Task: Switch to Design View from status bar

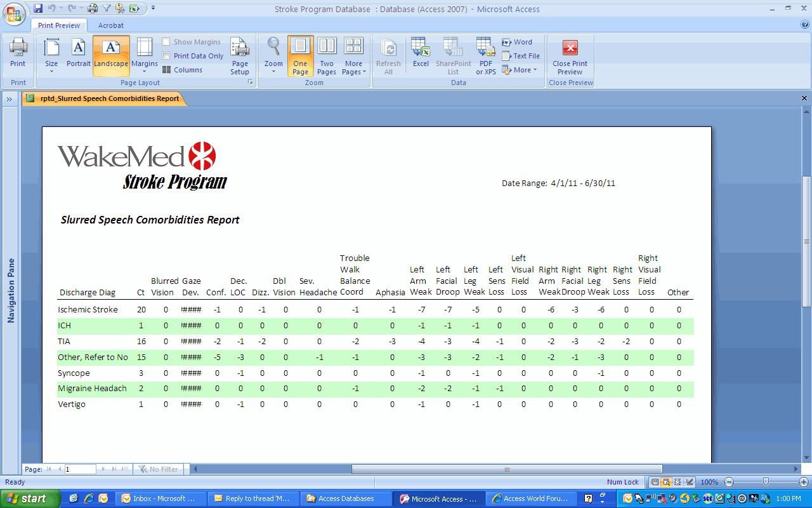Action: pos(690,482)
